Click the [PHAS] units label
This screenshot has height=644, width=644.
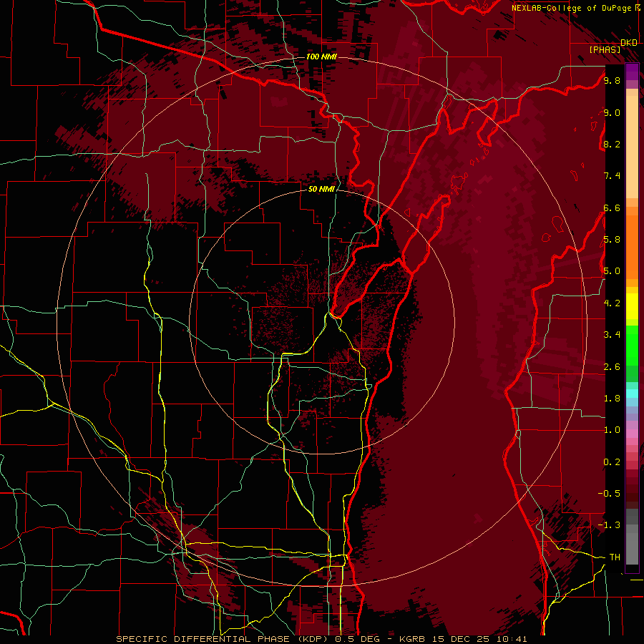click(x=605, y=49)
